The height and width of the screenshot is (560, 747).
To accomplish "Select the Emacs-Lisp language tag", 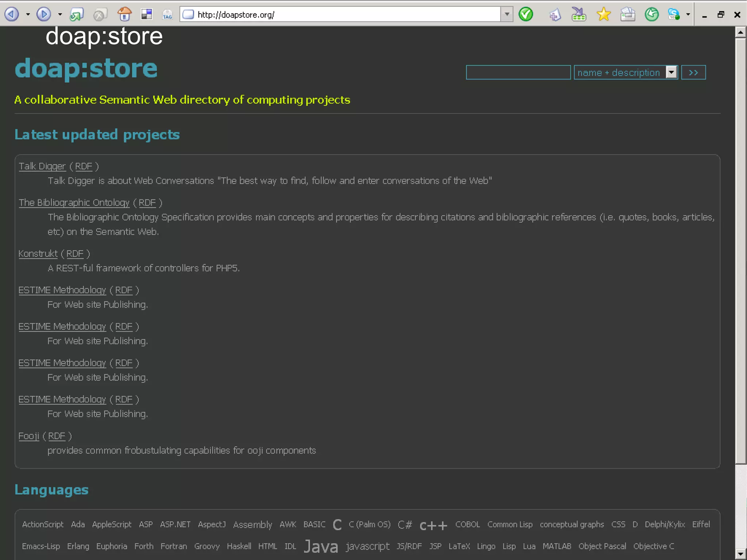I will pos(41,546).
